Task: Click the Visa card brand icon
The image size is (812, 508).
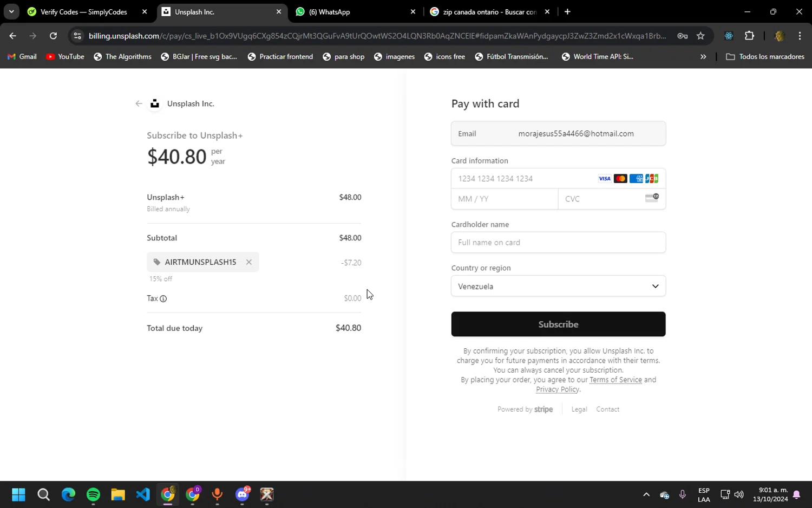Action: [x=604, y=179]
